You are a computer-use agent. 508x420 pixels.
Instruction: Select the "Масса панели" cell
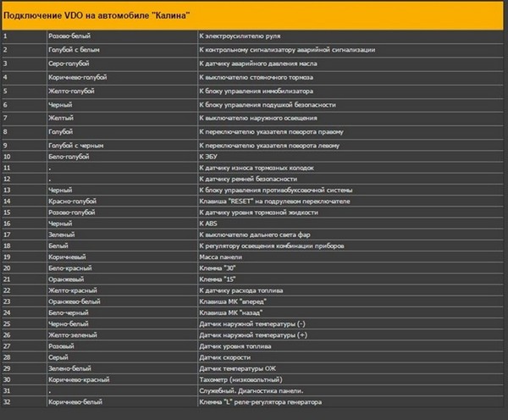click(220, 257)
